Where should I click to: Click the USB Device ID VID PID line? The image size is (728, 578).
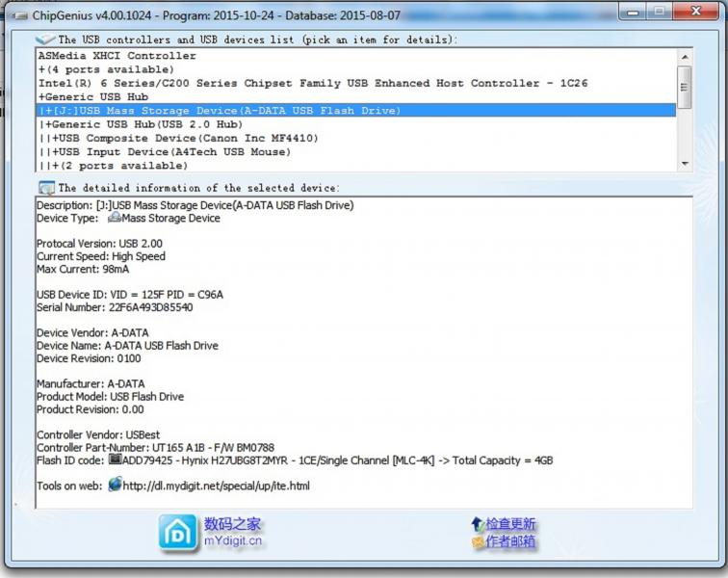pos(130,295)
